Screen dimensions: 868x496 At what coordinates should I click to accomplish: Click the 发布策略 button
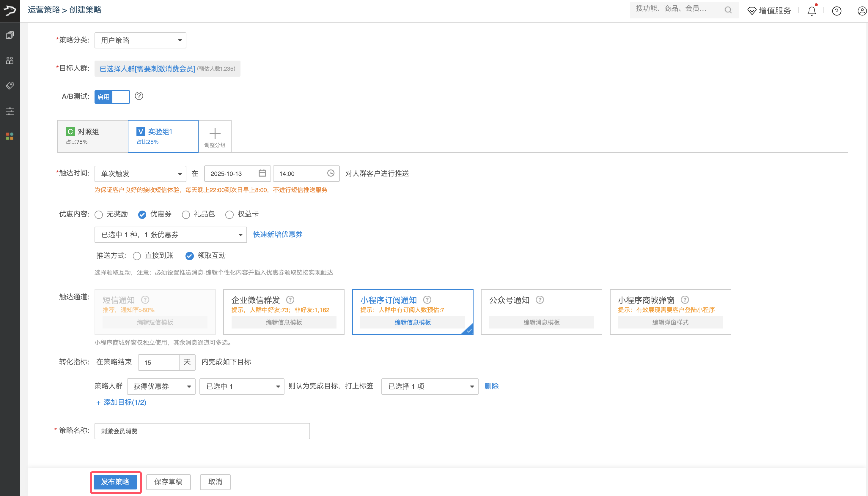[x=115, y=482]
